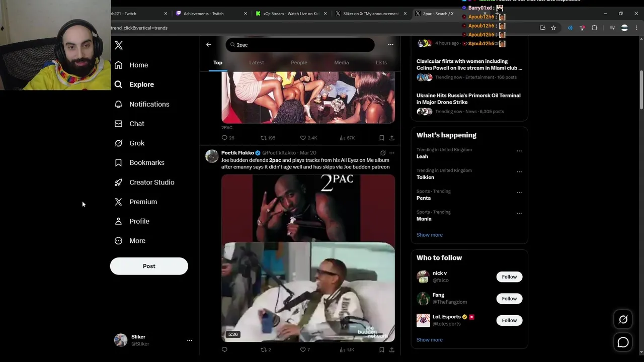Screen dimensions: 644x362
Task: Follow Fang @TheFangdom
Action: pyautogui.click(x=509, y=299)
